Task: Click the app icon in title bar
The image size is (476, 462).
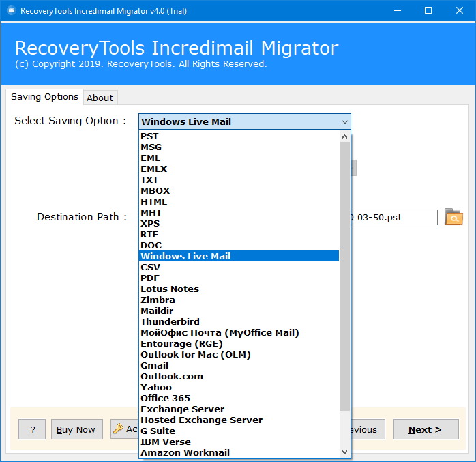Action: click(11, 11)
